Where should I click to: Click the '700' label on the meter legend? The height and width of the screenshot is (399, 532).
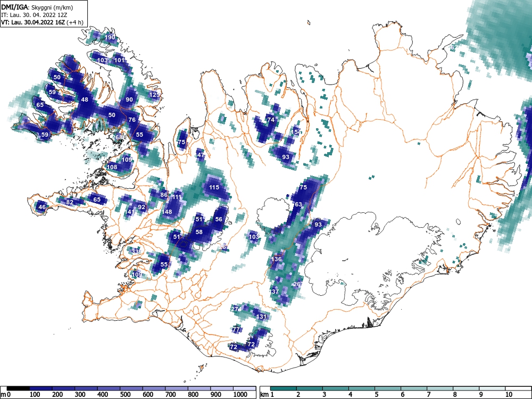click(x=170, y=395)
